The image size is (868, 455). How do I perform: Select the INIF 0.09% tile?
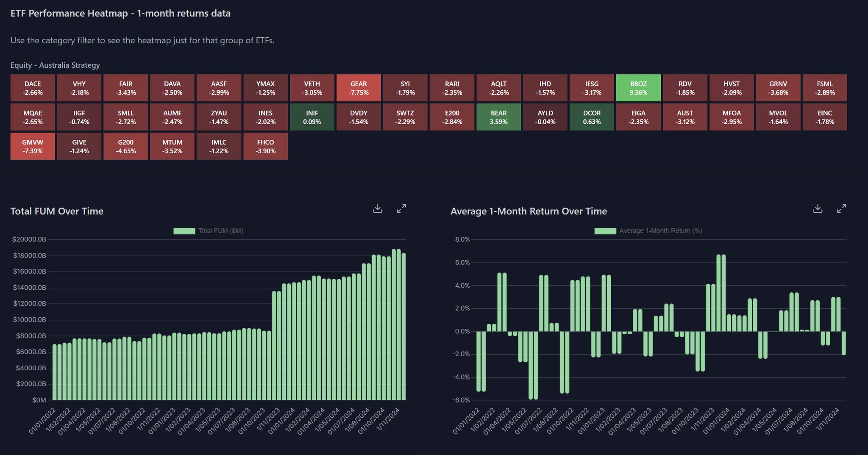[x=312, y=117]
